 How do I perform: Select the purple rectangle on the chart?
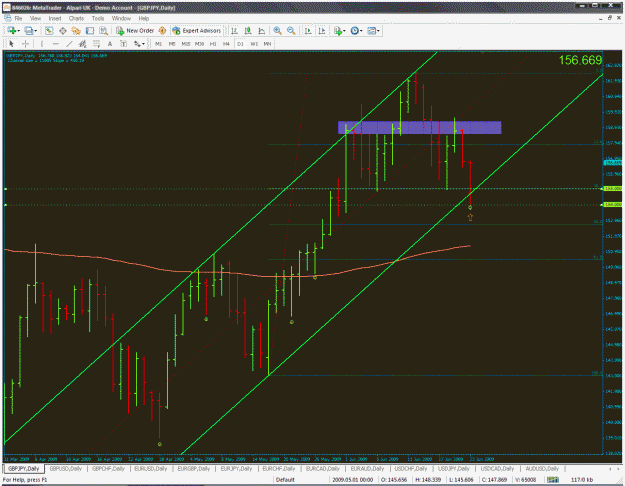coord(419,128)
